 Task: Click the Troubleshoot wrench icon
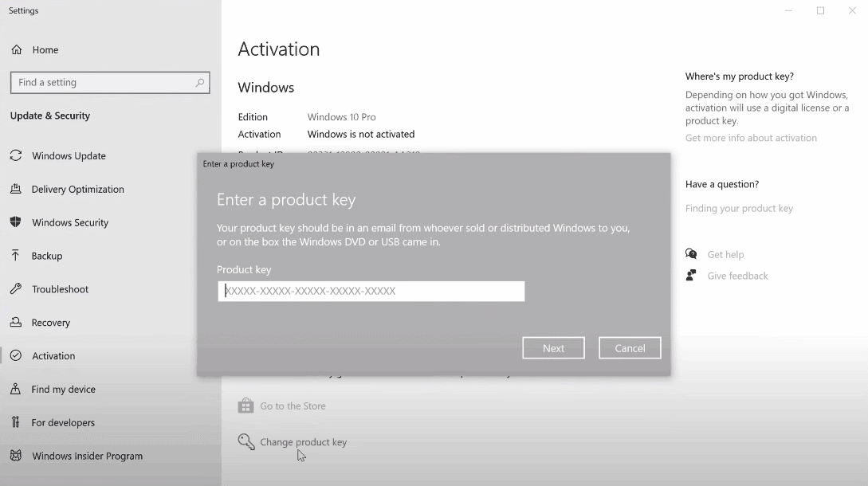point(16,289)
